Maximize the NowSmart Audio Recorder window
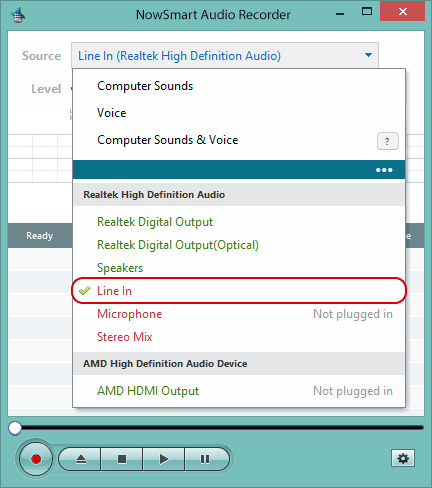This screenshot has height=488, width=432. tap(367, 12)
